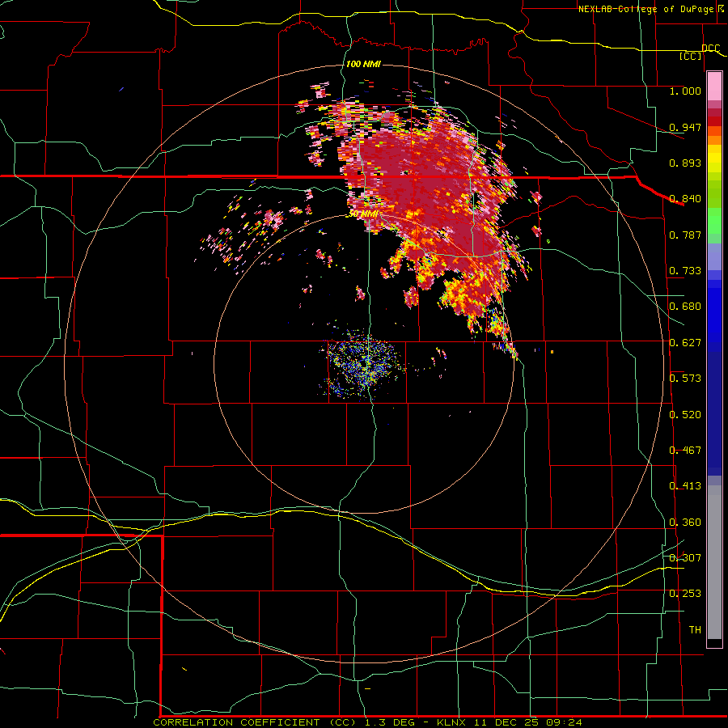Click the 0.520 scale label
The height and width of the screenshot is (728, 728).
pos(685,415)
